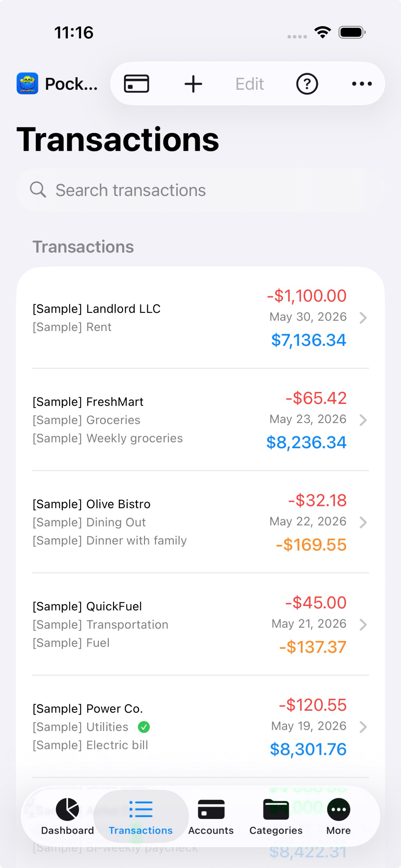Viewport: 401px width, 868px height.
Task: Open the More tab in bottom bar
Action: click(338, 816)
